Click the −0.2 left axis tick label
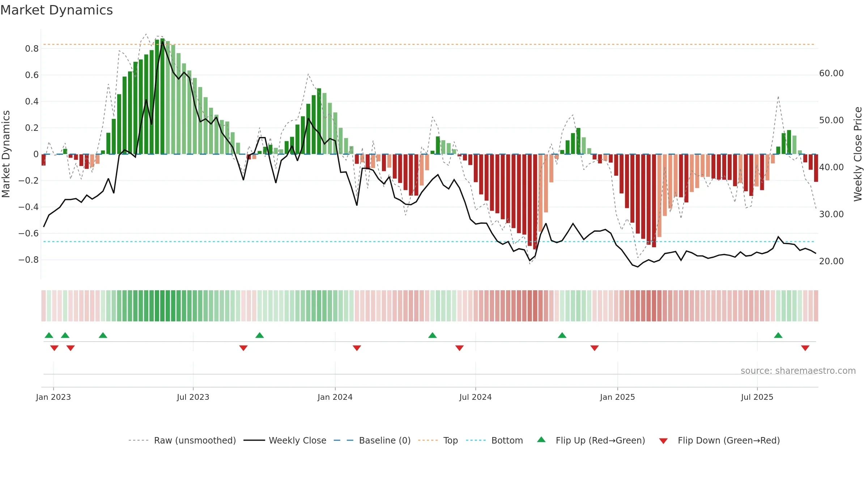 tap(29, 180)
